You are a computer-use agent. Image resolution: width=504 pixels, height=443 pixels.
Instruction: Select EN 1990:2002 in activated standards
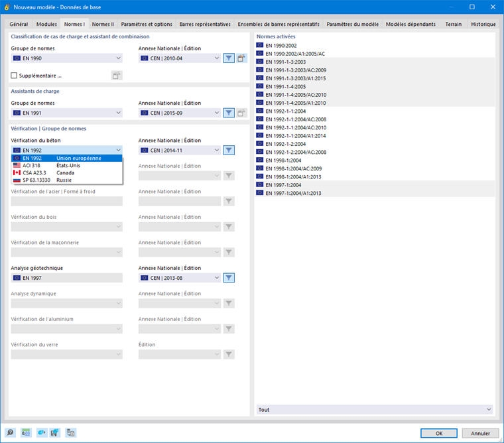[x=375, y=45]
